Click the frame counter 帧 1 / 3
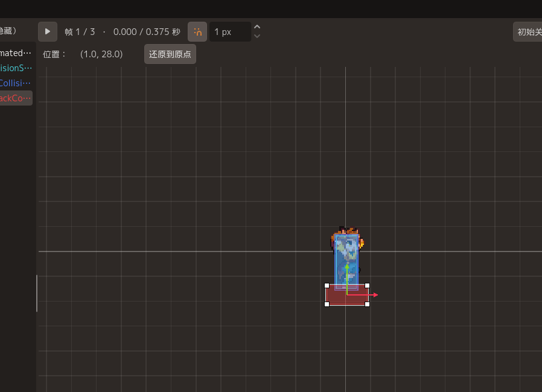Screen dimensions: 542x392 [x=80, y=32]
